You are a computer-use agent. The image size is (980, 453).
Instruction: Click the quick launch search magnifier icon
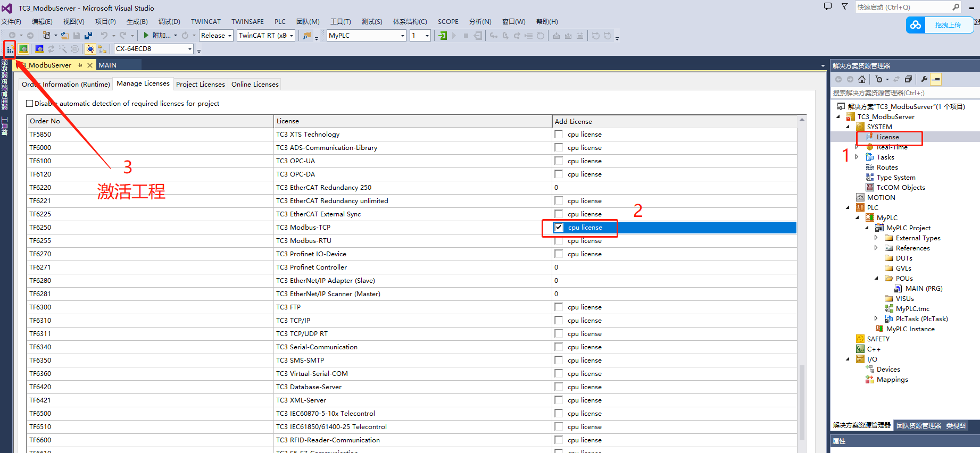956,7
